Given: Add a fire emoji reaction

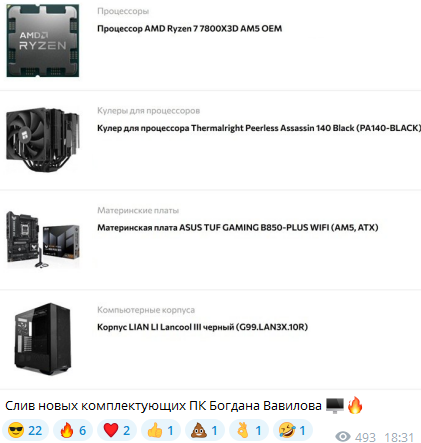Looking at the screenshot, I should [x=73, y=430].
